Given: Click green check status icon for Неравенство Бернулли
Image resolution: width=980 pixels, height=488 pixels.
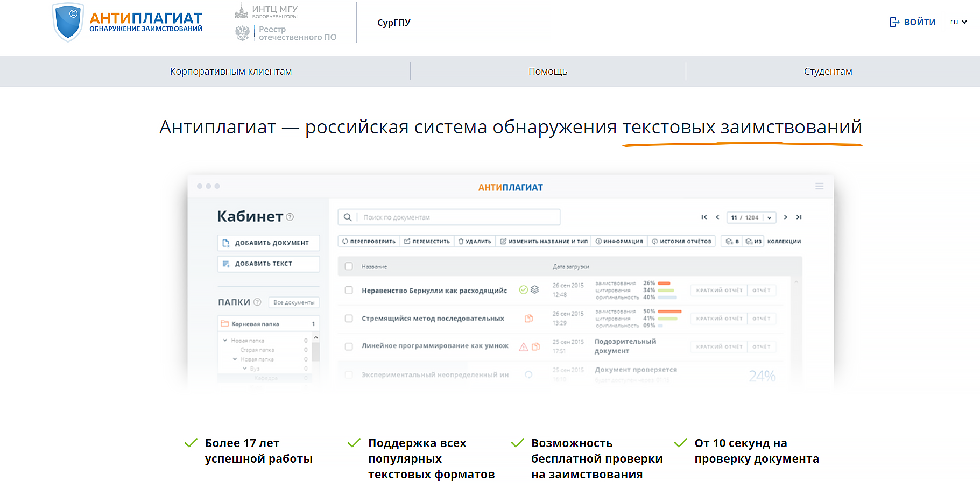Looking at the screenshot, I should coord(523,290).
